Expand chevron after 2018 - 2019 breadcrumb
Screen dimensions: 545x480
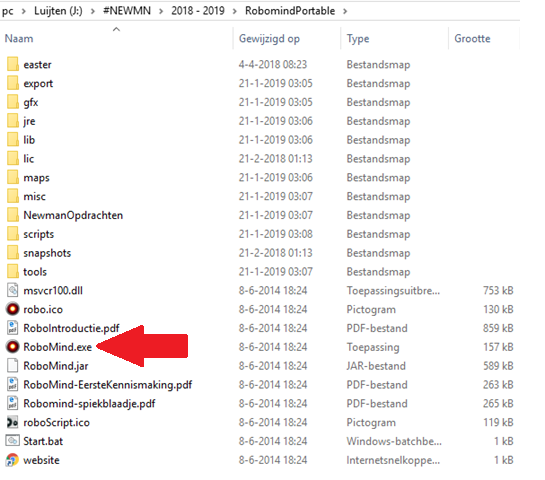click(235, 11)
